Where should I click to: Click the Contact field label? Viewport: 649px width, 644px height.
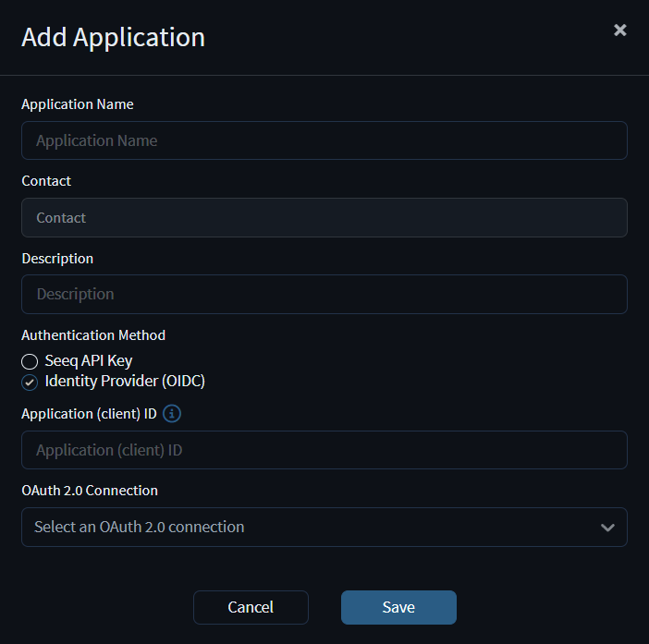click(46, 181)
